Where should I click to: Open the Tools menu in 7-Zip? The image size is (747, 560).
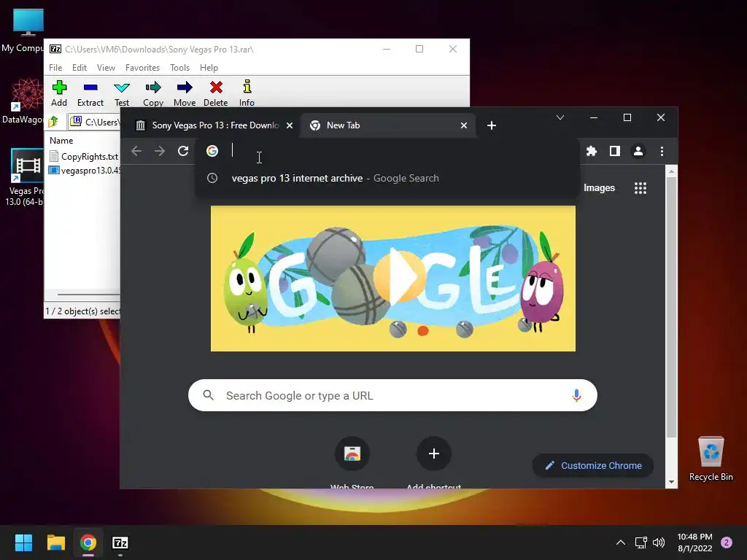180,68
